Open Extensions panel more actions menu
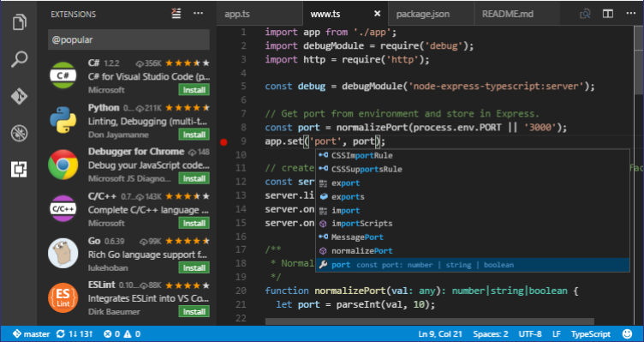 (x=199, y=14)
